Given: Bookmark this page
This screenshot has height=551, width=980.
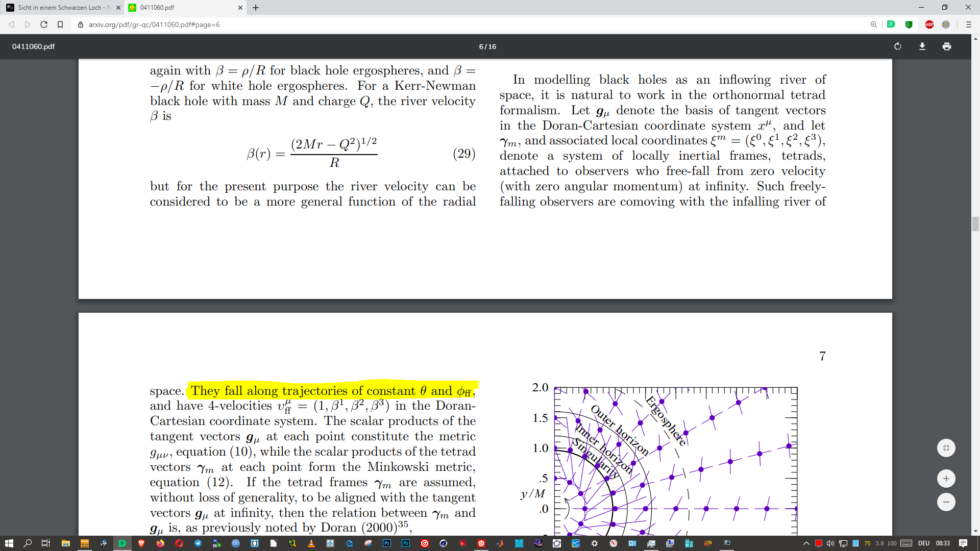Looking at the screenshot, I should (60, 24).
